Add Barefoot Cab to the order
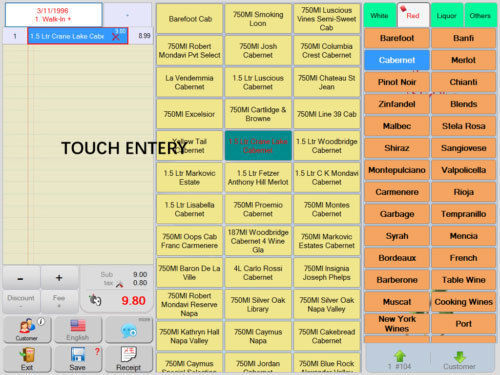The height and width of the screenshot is (375, 500). click(190, 19)
